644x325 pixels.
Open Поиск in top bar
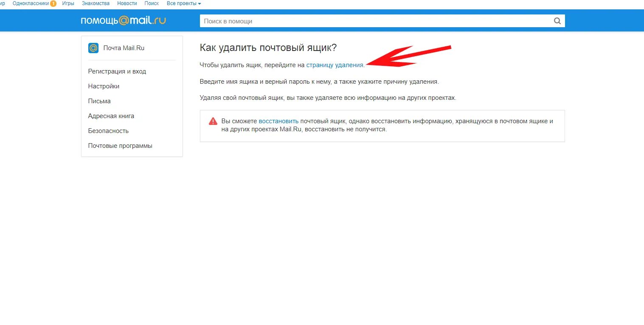152,3
